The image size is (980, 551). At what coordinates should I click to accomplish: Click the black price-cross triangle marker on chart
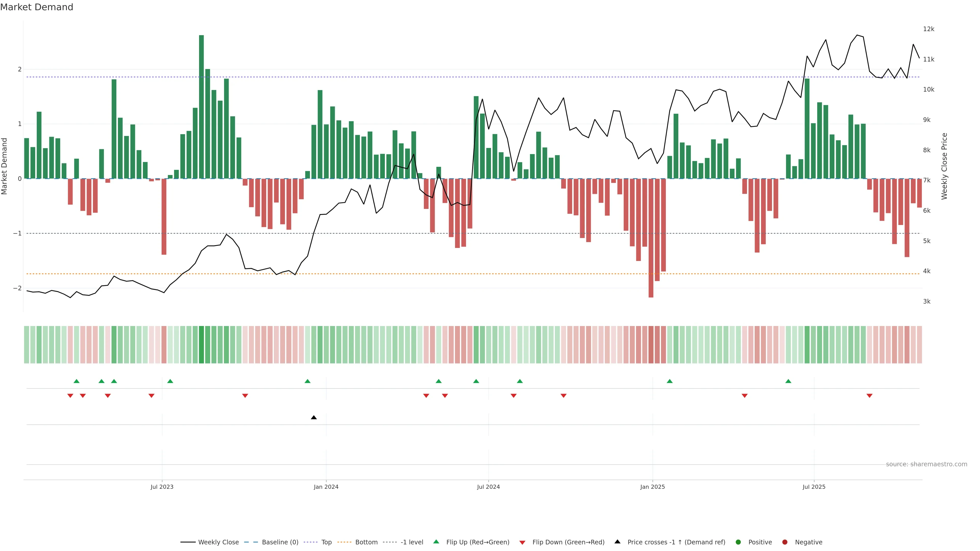[x=314, y=418]
